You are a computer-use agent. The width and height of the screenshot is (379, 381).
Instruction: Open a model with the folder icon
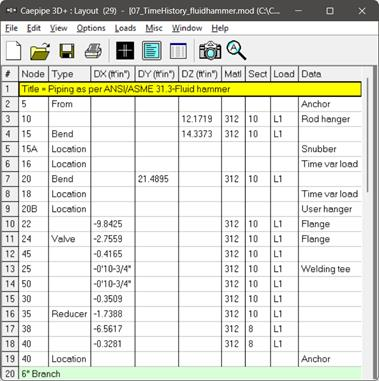(x=40, y=51)
